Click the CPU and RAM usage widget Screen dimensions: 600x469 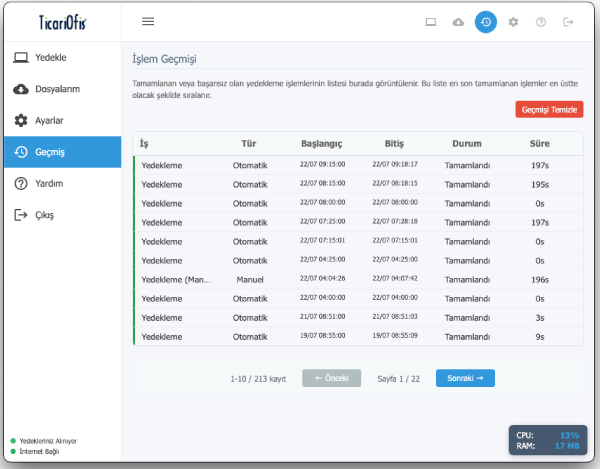pyautogui.click(x=548, y=441)
